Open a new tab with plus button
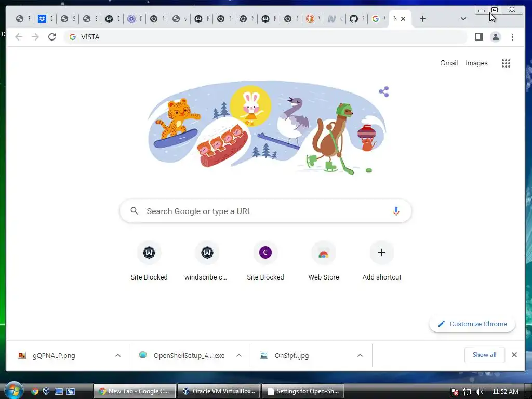The width and height of the screenshot is (532, 399). (x=423, y=19)
